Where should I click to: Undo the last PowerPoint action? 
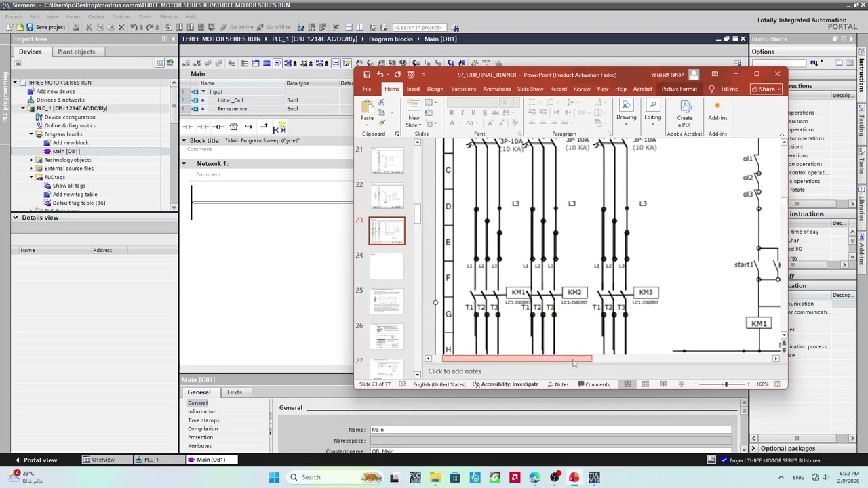pyautogui.click(x=380, y=75)
